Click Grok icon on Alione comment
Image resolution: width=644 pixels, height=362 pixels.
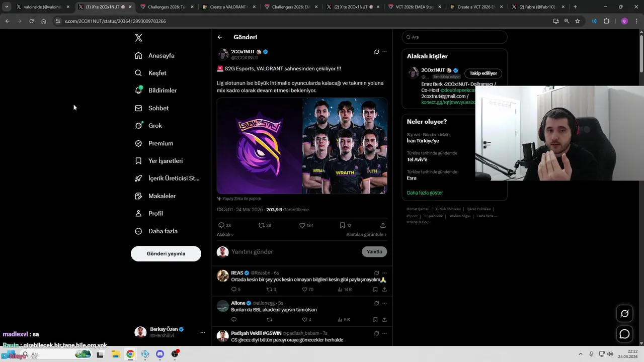(x=376, y=303)
